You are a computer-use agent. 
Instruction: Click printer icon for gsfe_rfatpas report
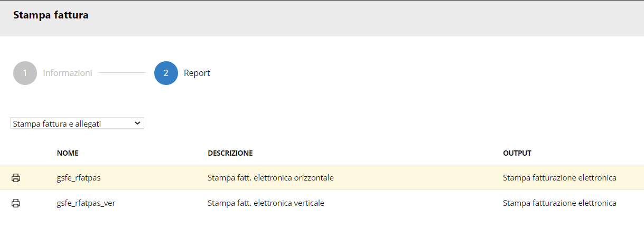tap(16, 178)
